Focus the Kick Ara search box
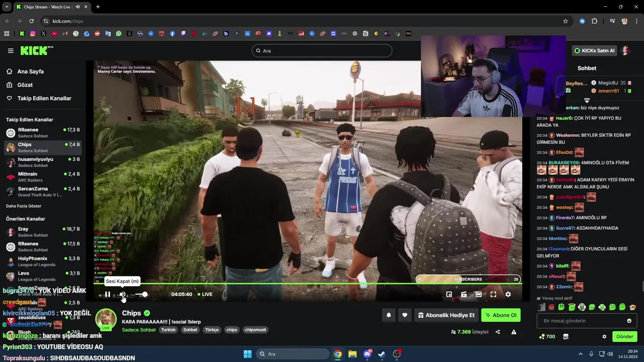 321,51
